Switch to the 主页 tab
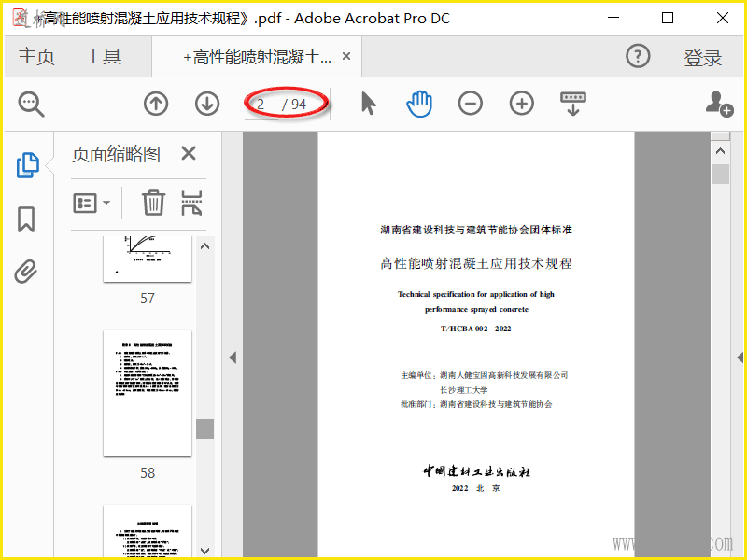Viewport: 747px width, 560px height. 36,56
